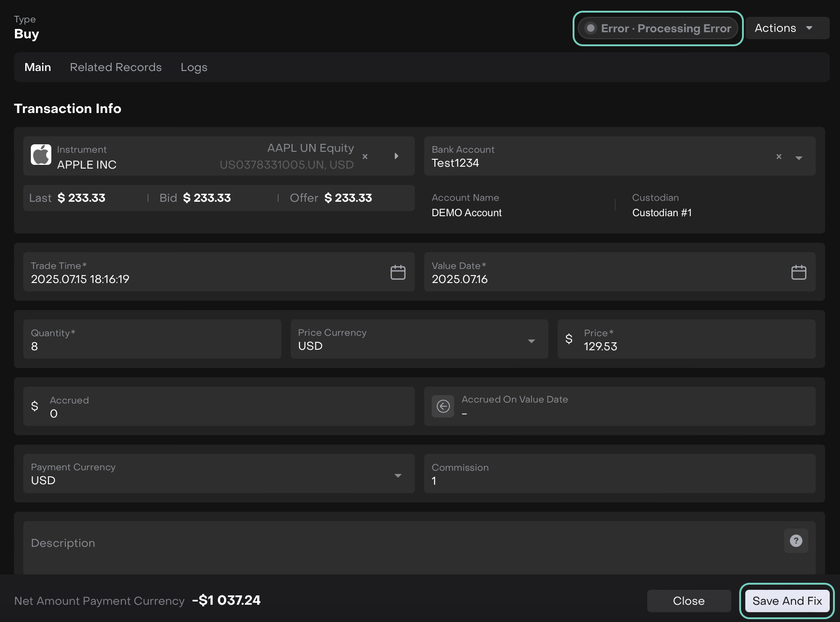Expand the Price Currency dropdown
The image size is (840, 622).
click(x=531, y=341)
